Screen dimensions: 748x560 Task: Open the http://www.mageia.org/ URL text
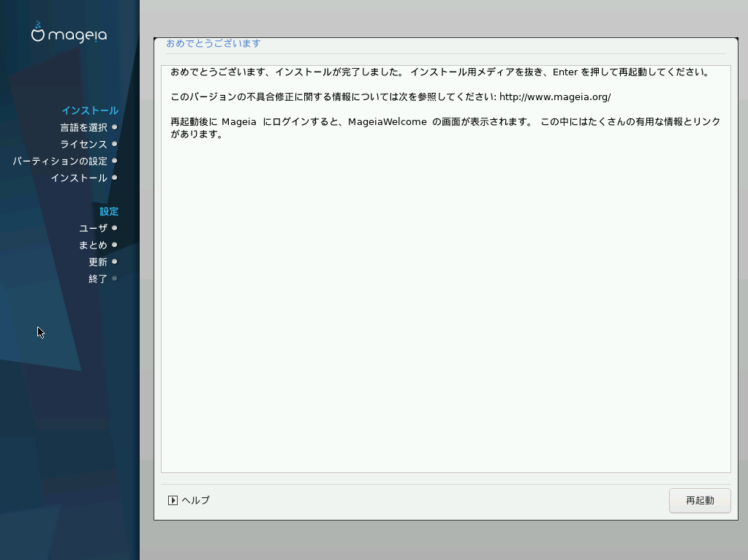pos(554,97)
